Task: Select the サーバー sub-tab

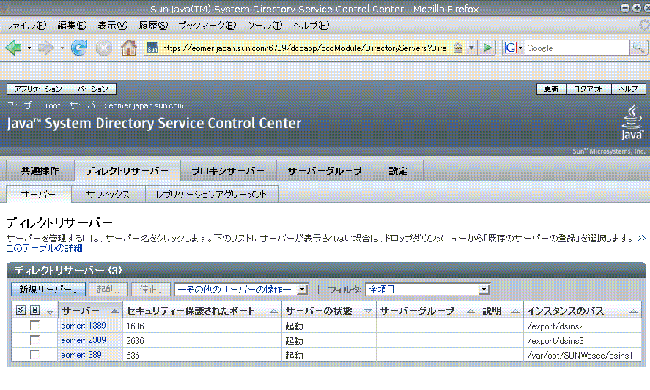Action: pyautogui.click(x=39, y=194)
